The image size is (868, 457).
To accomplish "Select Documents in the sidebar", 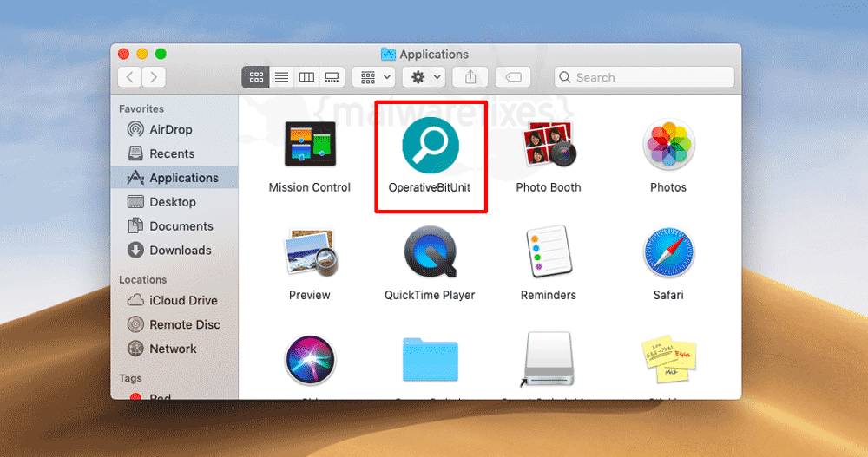I will pos(174,226).
